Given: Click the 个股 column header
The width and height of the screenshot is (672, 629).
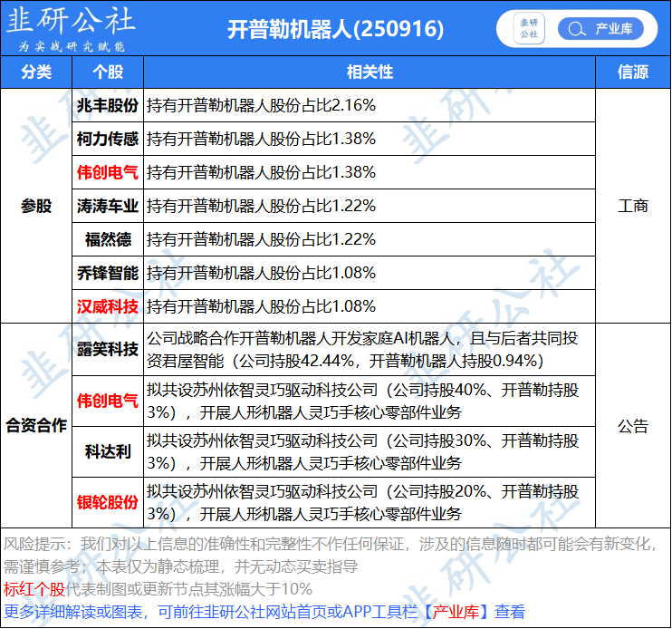Looking at the screenshot, I should [108, 72].
